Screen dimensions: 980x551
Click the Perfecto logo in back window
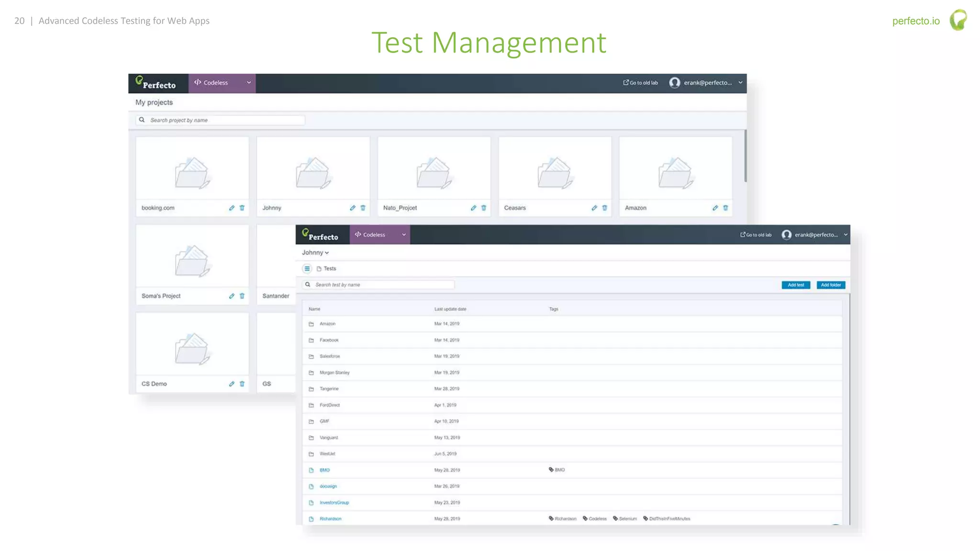coord(156,83)
